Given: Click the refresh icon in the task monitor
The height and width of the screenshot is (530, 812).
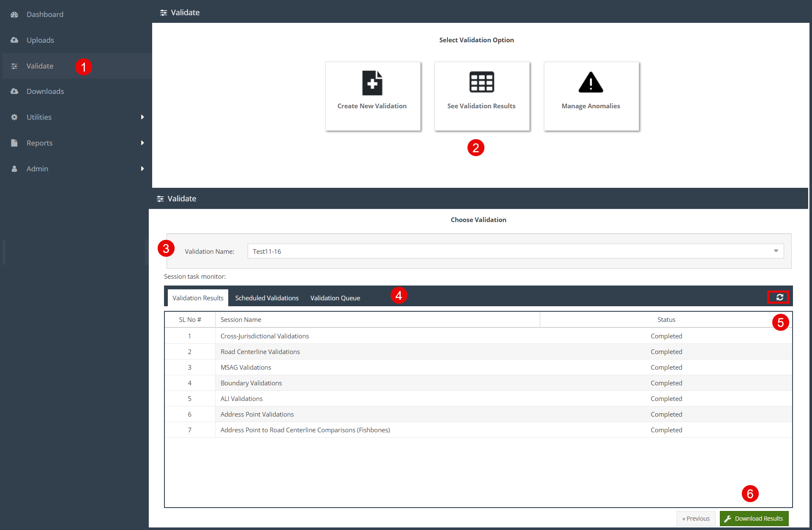Looking at the screenshot, I should (x=779, y=297).
